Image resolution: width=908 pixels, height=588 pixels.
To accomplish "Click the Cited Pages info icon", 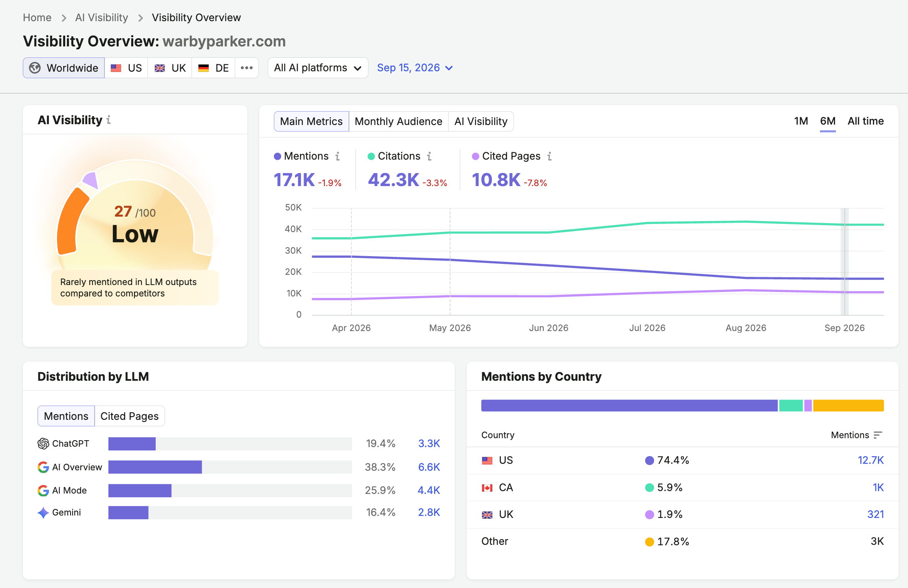I will [x=550, y=156].
